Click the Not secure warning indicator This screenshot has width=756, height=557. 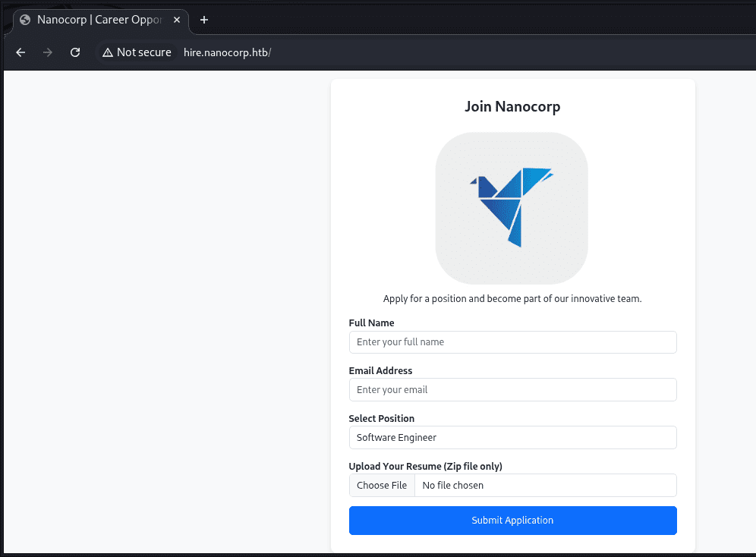(x=137, y=52)
